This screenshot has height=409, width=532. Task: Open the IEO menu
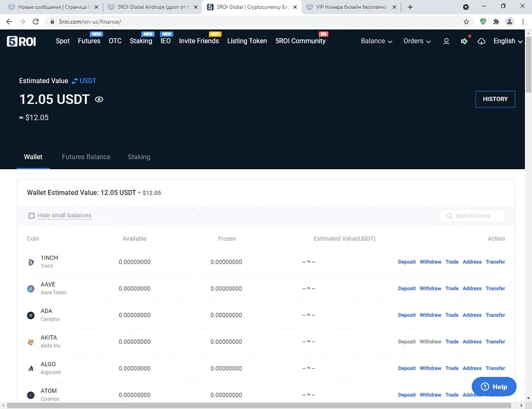pos(166,41)
